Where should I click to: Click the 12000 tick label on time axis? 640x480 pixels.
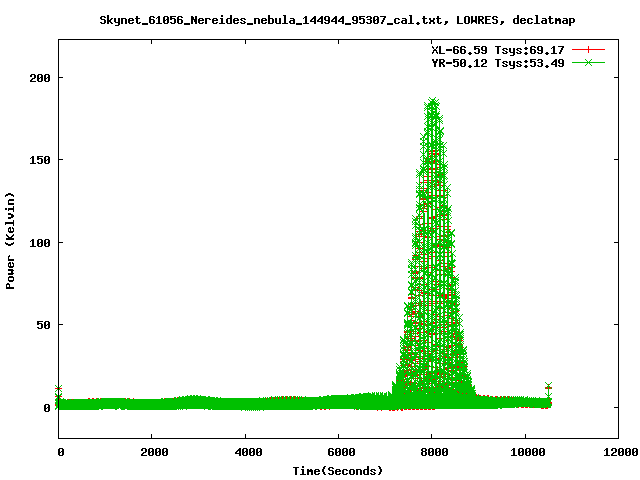617,452
